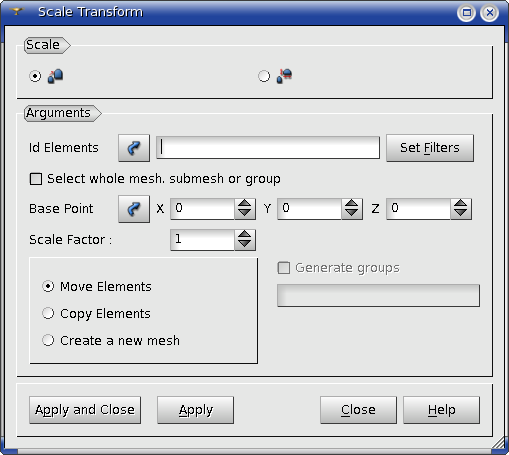Choose Create a new mesh option

pyautogui.click(x=48, y=340)
